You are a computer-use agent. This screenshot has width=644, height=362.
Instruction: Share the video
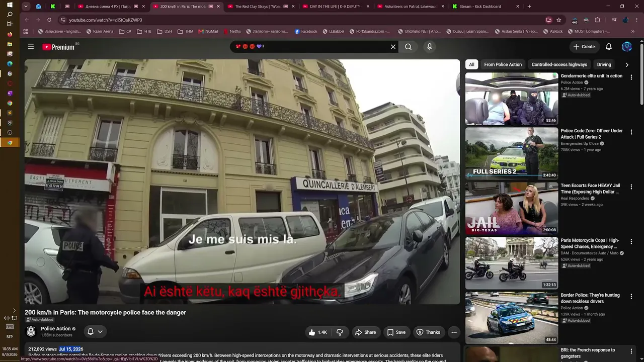click(365, 332)
